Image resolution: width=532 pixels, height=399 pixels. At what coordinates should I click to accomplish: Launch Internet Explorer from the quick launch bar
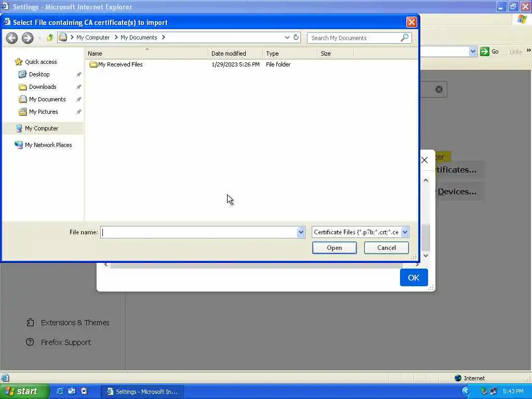pyautogui.click(x=60, y=391)
